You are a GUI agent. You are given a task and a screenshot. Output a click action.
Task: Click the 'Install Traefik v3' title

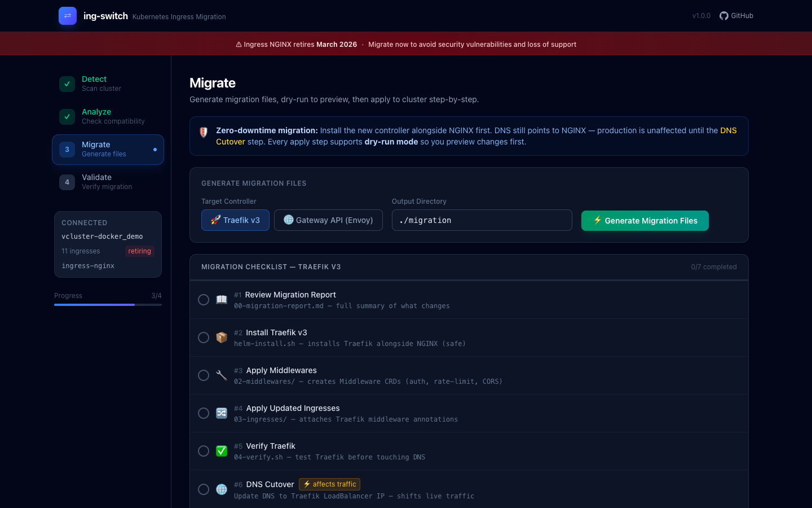click(x=276, y=332)
